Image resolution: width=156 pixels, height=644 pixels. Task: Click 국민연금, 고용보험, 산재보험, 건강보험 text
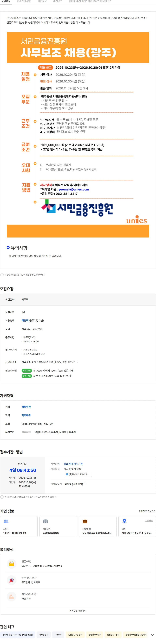point(42,566)
